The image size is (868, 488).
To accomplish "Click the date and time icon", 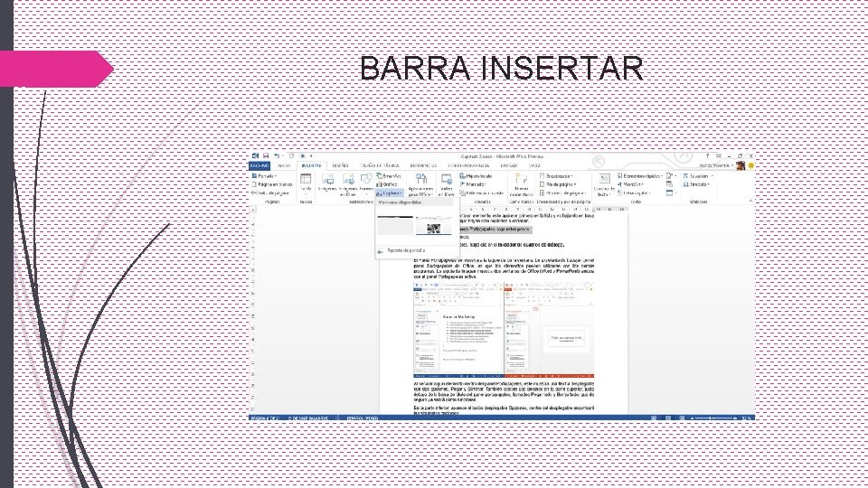I will click(x=669, y=184).
